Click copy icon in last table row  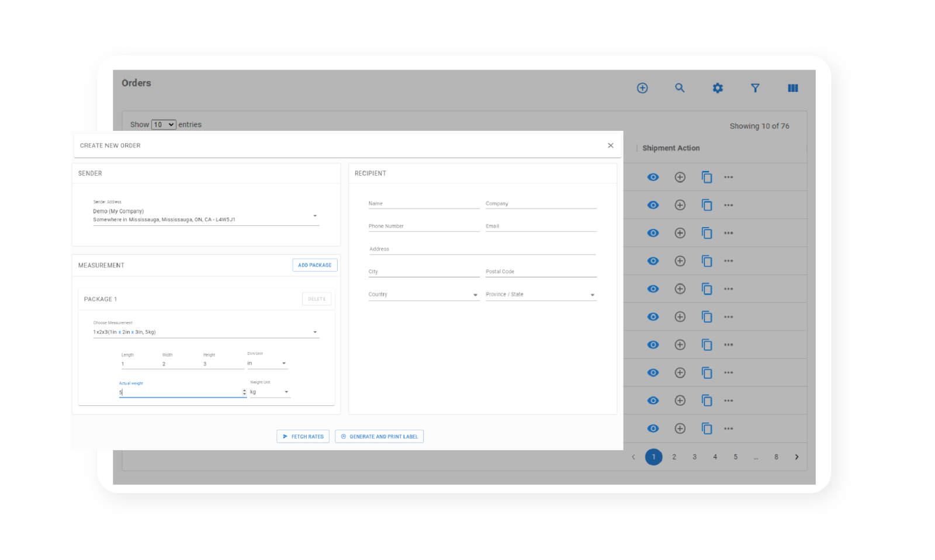(707, 429)
